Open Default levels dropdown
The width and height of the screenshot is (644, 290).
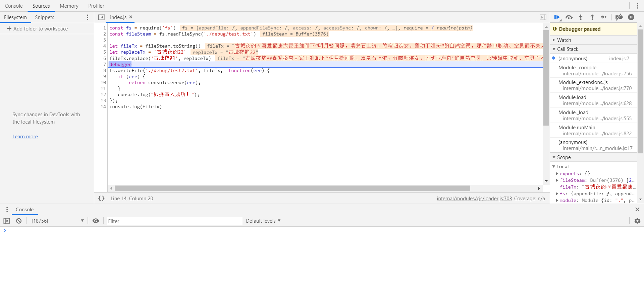(x=263, y=221)
